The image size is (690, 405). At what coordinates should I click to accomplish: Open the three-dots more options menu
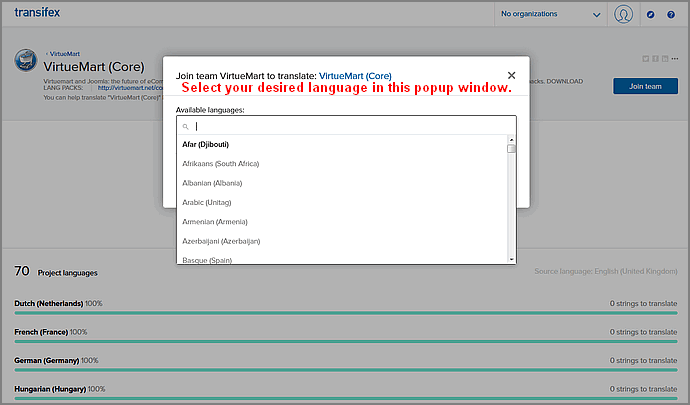point(675,59)
